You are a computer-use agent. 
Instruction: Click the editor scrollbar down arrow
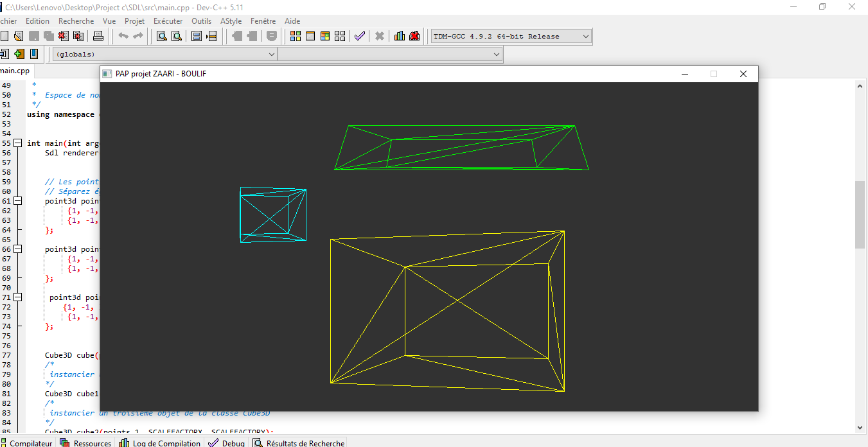click(860, 427)
